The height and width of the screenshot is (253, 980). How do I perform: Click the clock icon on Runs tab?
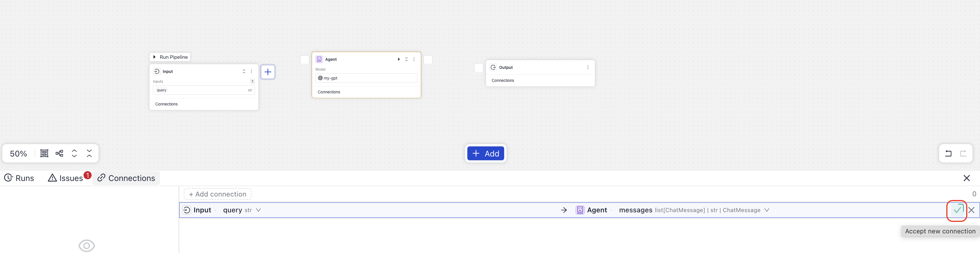tap(8, 178)
